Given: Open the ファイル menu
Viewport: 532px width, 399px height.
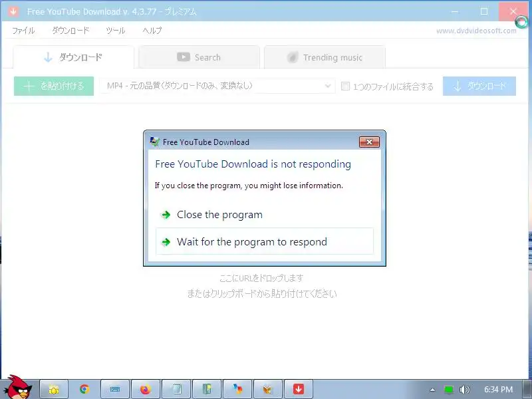Looking at the screenshot, I should pyautogui.click(x=23, y=31).
